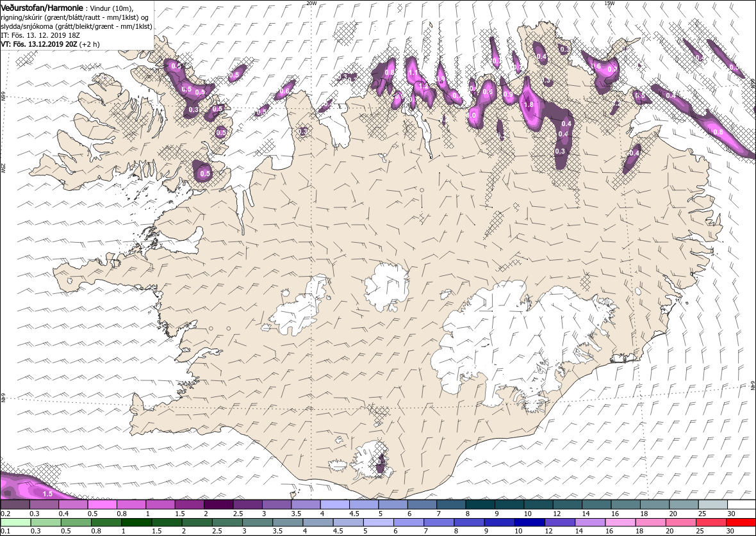The height and width of the screenshot is (536, 756).
Task: Click the '25W' longitude label on left edge
Action: pos(3,168)
